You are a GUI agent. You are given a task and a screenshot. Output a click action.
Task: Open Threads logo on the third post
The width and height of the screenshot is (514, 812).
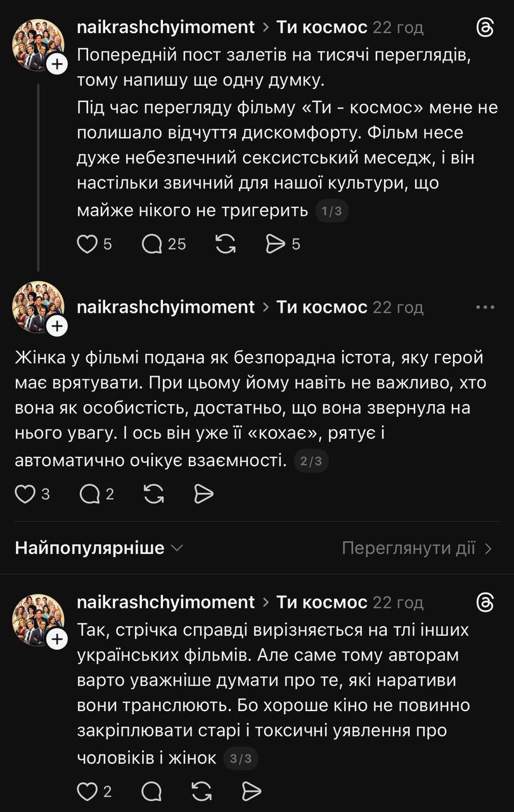(484, 602)
